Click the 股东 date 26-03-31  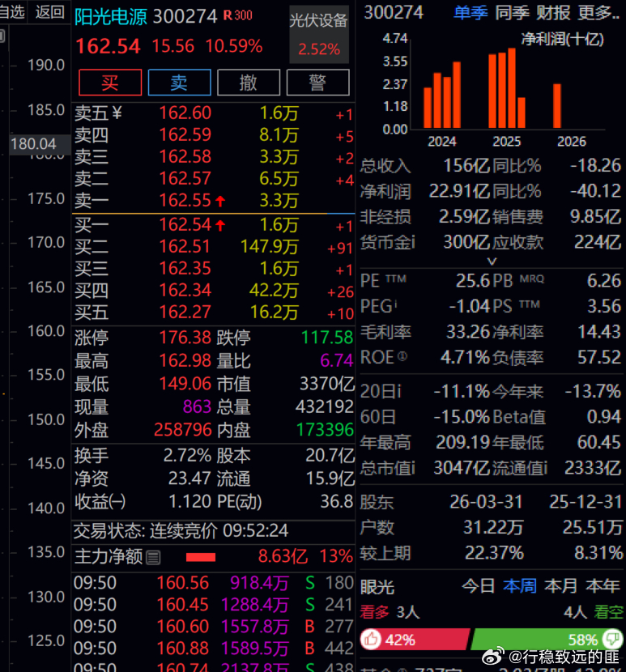(x=486, y=502)
